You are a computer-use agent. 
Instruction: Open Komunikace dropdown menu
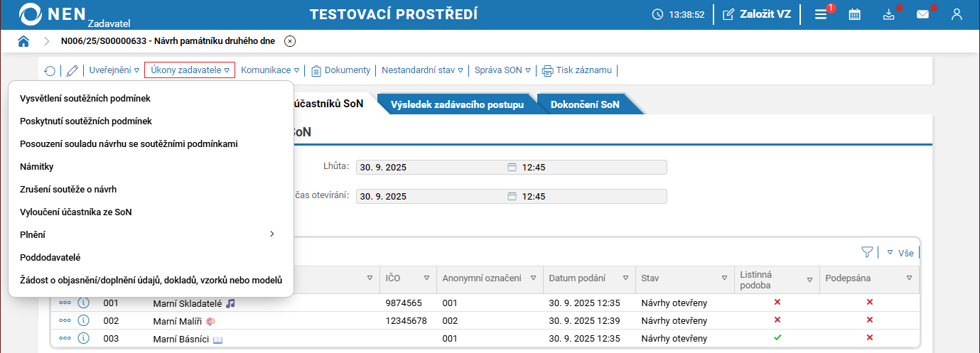pos(270,70)
